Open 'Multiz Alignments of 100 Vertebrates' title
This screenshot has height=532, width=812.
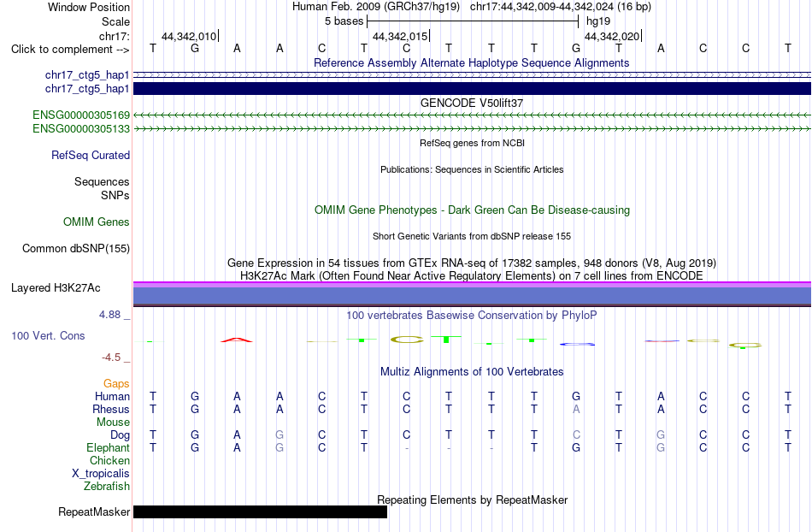coord(472,372)
